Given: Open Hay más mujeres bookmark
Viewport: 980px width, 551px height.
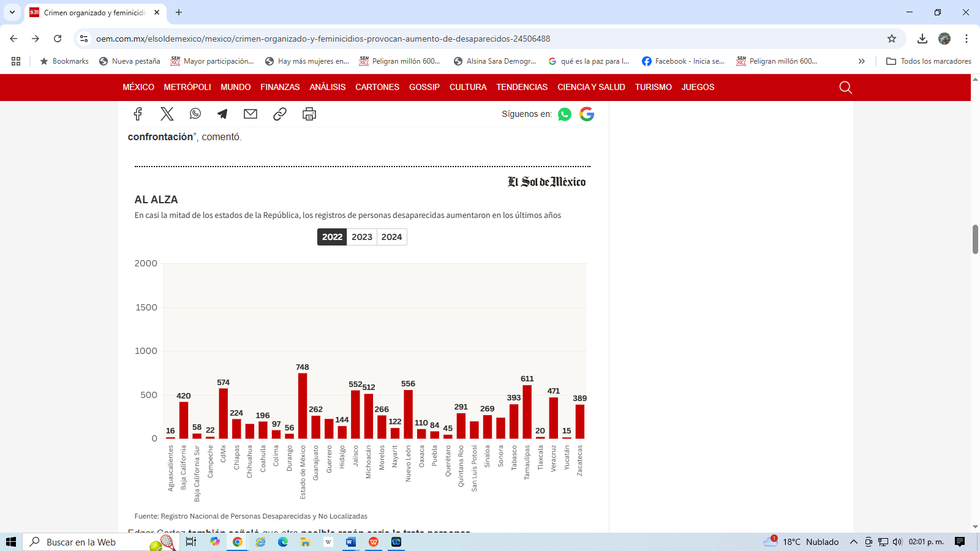Looking at the screenshot, I should [x=307, y=61].
